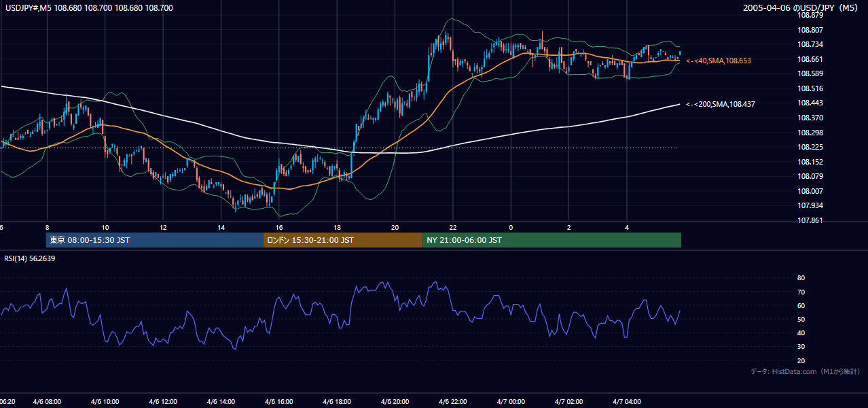Select the 40 SMA label 108.653
Image resolution: width=868 pixels, height=408 pixels.
coord(719,61)
